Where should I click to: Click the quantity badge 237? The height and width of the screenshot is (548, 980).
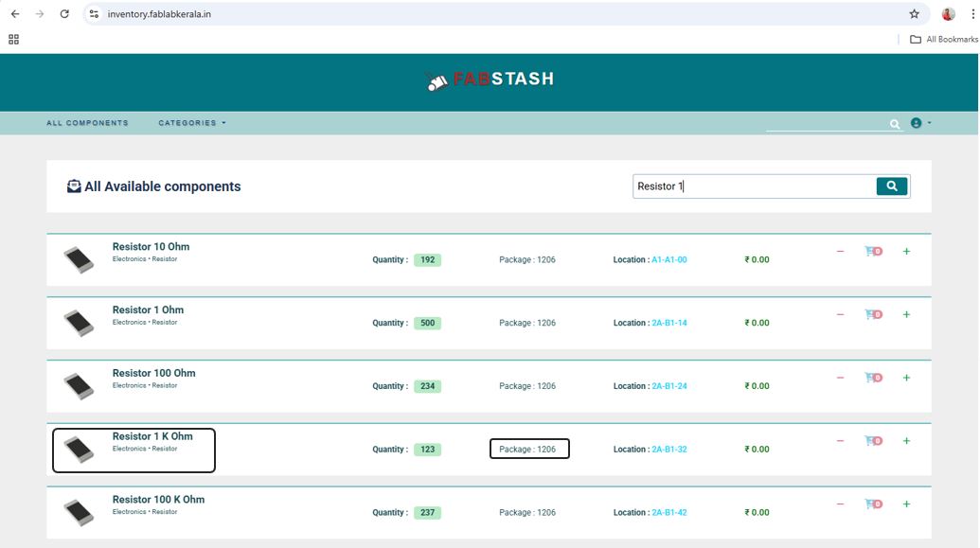(427, 512)
